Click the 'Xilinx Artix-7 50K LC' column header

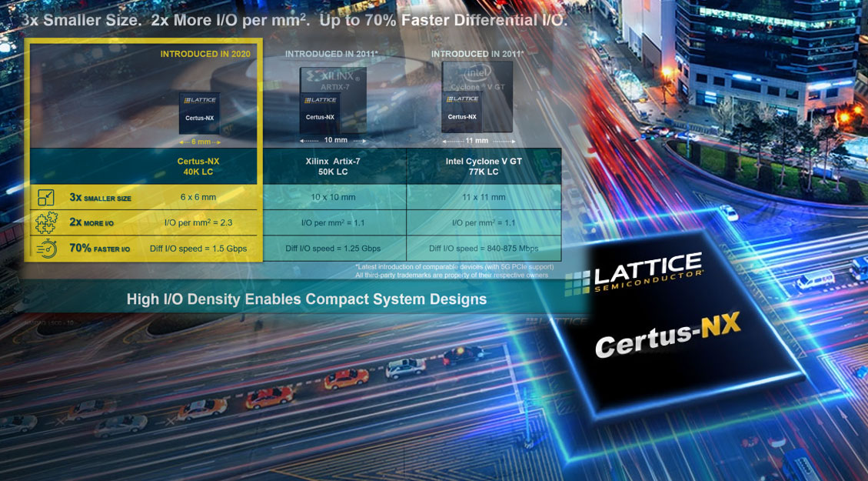coord(333,166)
